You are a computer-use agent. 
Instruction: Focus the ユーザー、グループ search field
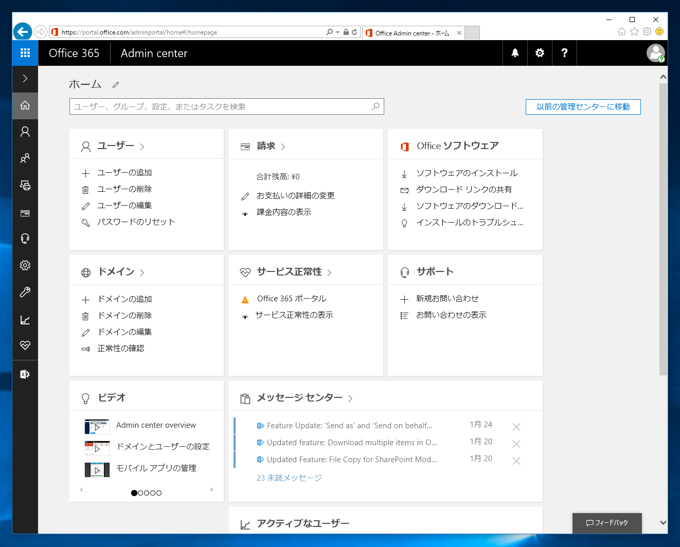226,107
